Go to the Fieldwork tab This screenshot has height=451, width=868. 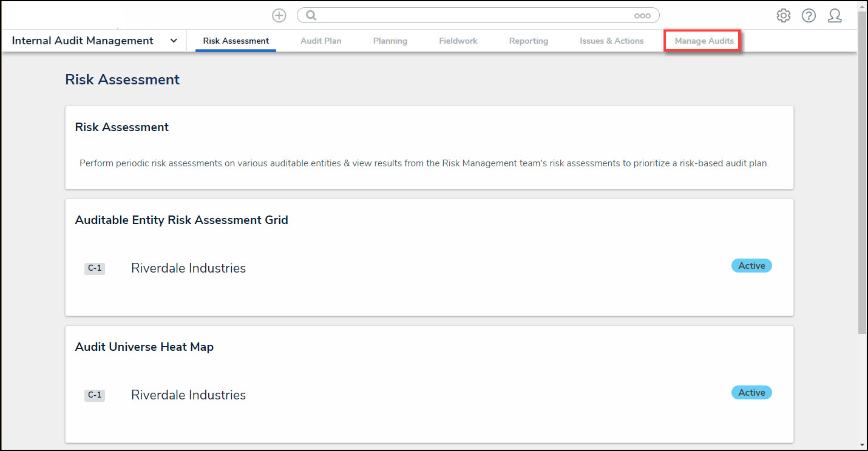(458, 41)
